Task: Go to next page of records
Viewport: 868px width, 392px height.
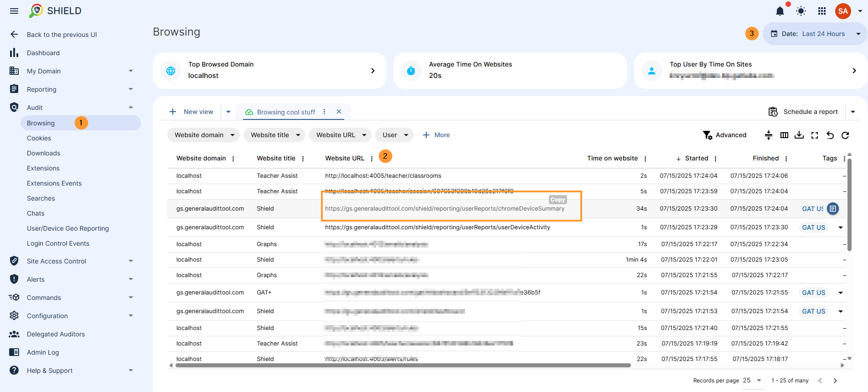Action: click(835, 381)
